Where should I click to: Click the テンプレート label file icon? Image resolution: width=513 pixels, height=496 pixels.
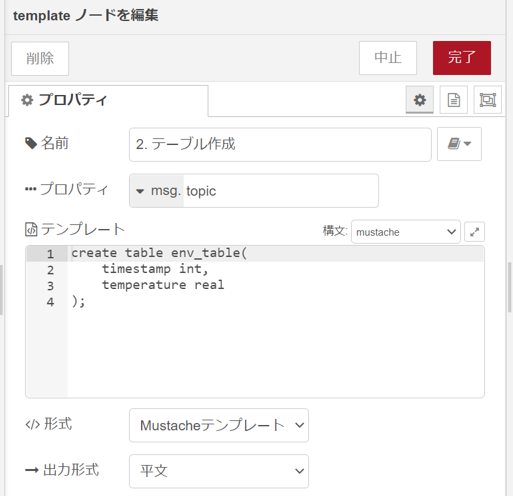pyautogui.click(x=31, y=229)
